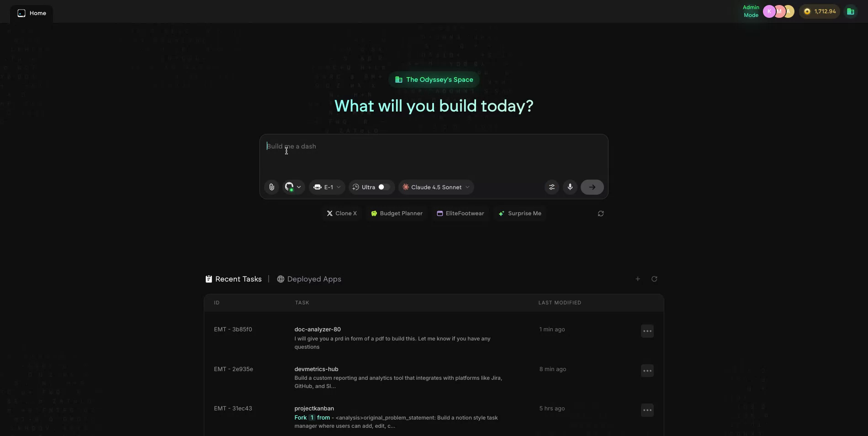Click the microphone voice input icon
This screenshot has width=868, height=436.
[x=570, y=187]
